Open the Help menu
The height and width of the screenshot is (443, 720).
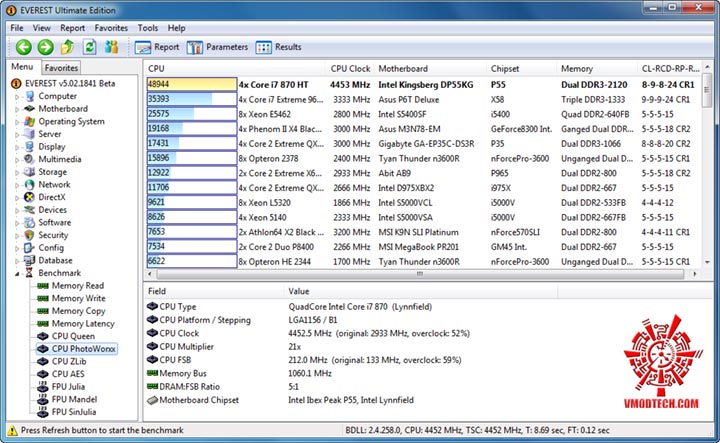(x=176, y=28)
